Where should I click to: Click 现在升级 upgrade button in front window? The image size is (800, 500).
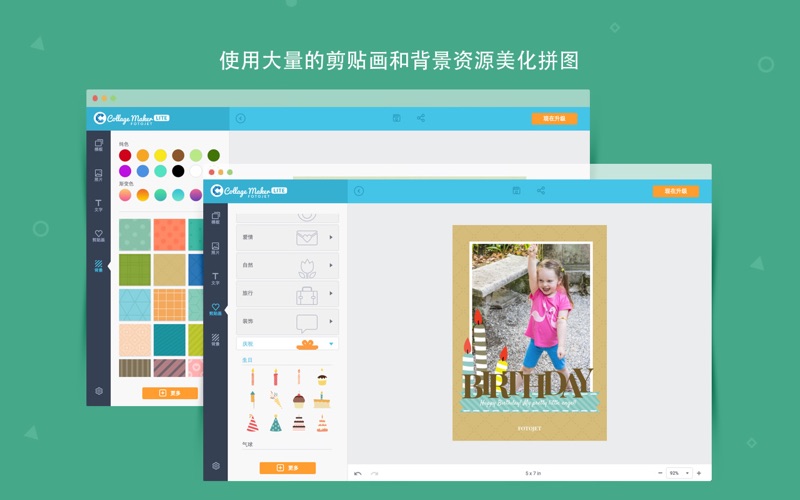click(x=676, y=191)
